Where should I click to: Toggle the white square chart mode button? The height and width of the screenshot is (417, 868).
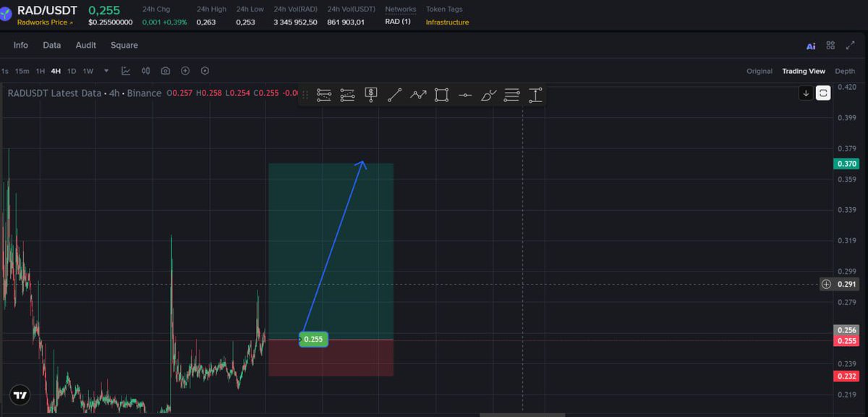pyautogui.click(x=823, y=93)
